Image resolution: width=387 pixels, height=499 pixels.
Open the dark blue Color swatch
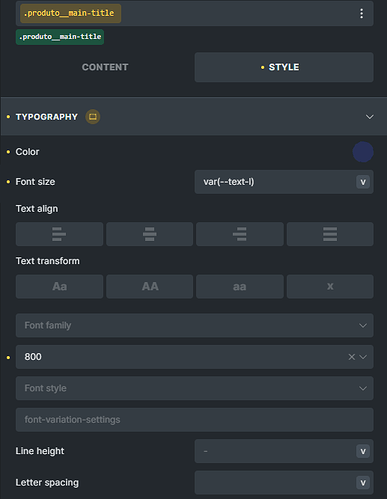pyautogui.click(x=363, y=152)
